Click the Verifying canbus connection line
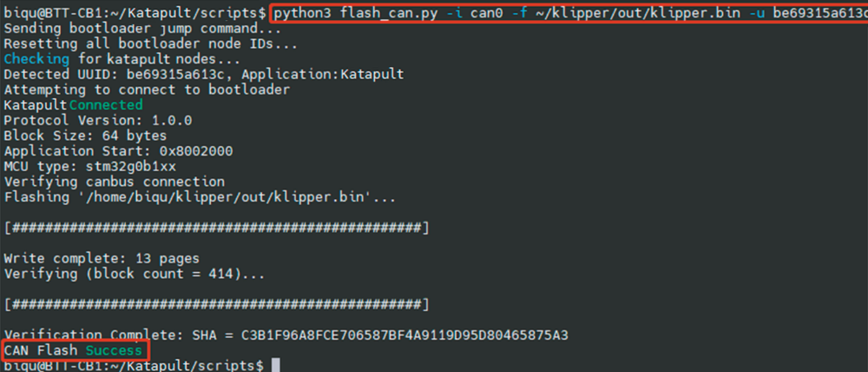The width and height of the screenshot is (868, 372). (115, 182)
